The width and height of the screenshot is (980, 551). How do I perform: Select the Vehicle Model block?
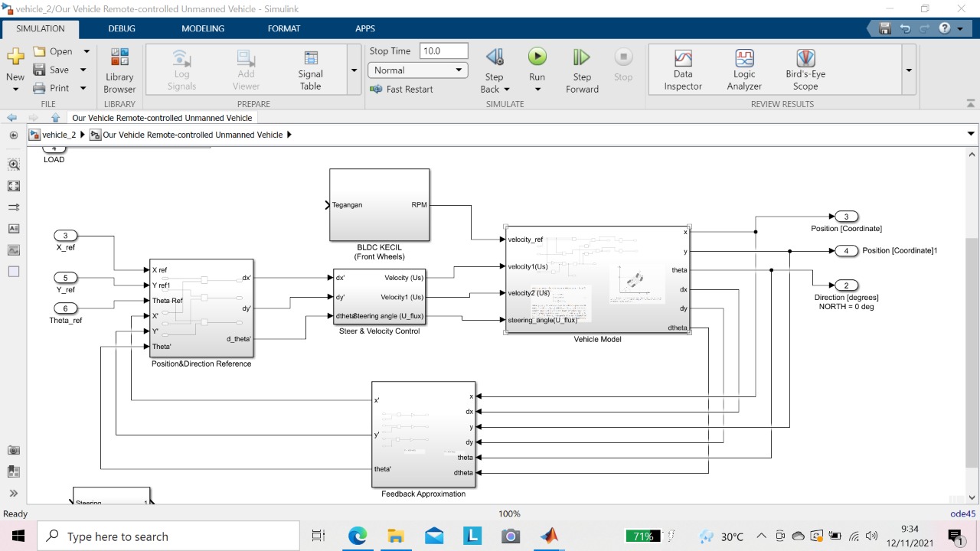pyautogui.click(x=598, y=279)
